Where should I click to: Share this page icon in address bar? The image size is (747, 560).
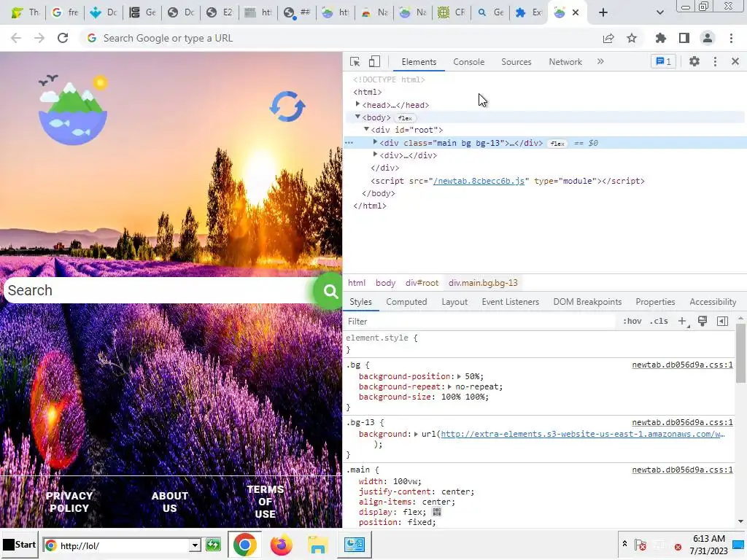pyautogui.click(x=608, y=38)
